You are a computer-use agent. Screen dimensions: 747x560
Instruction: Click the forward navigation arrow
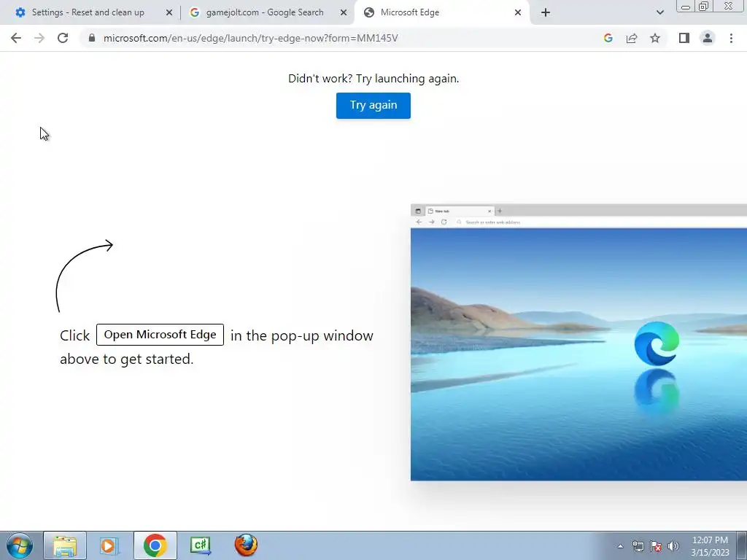[39, 38]
